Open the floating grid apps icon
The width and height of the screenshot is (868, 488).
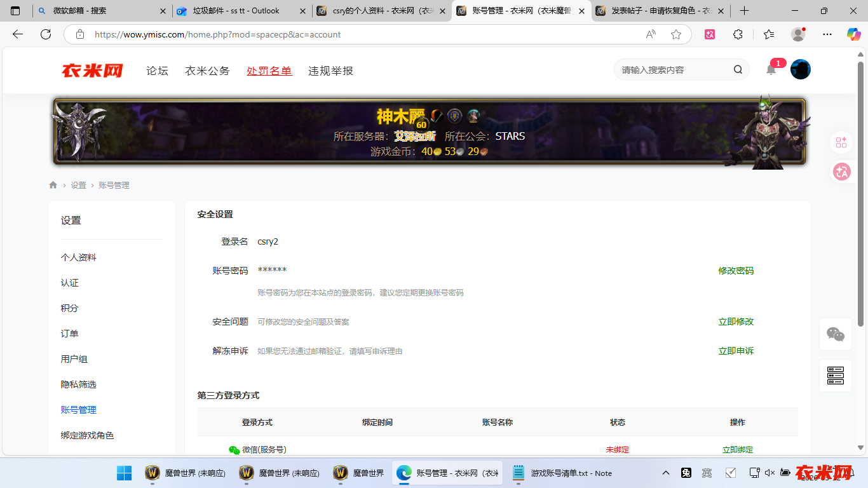(x=841, y=142)
